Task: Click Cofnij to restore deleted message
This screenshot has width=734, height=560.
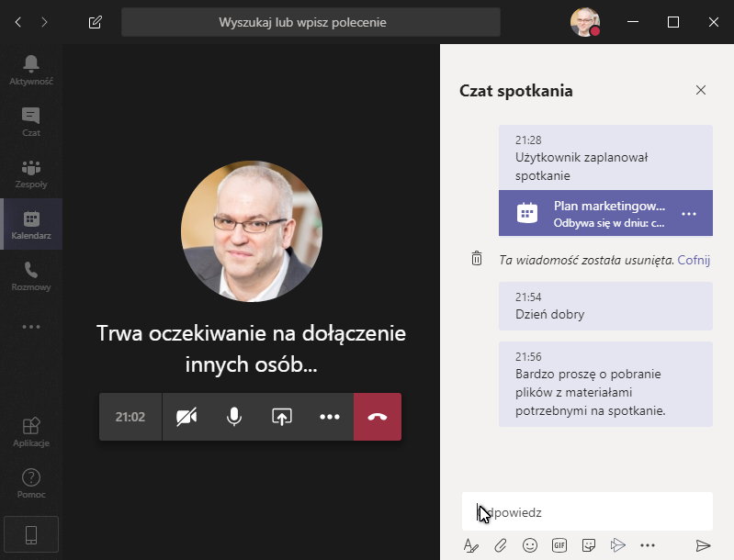Action: click(694, 260)
